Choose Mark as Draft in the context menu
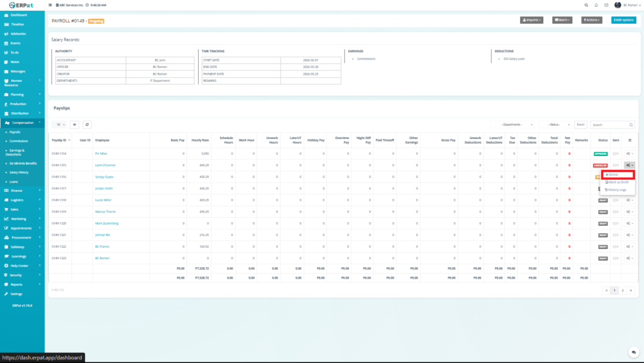This screenshot has height=363, width=644. tap(617, 182)
